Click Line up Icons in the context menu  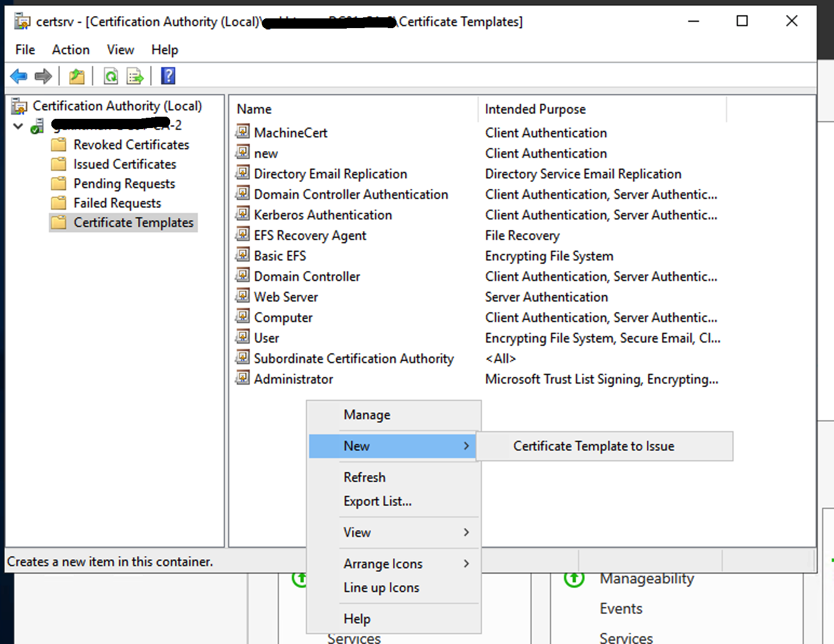click(381, 587)
